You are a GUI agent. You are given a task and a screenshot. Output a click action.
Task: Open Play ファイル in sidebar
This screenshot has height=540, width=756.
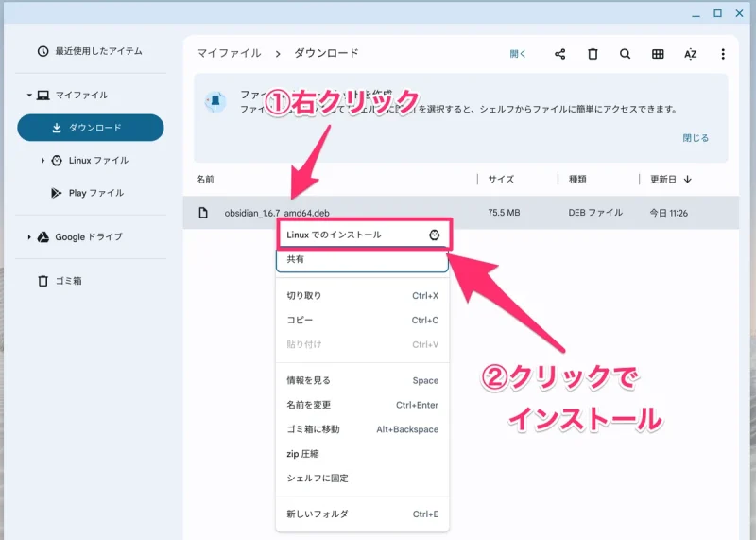(x=96, y=193)
